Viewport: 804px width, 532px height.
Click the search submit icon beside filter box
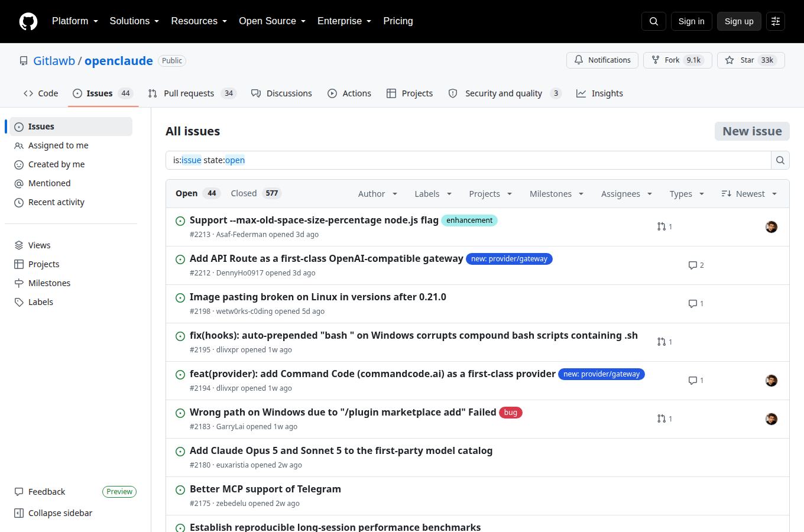780,160
